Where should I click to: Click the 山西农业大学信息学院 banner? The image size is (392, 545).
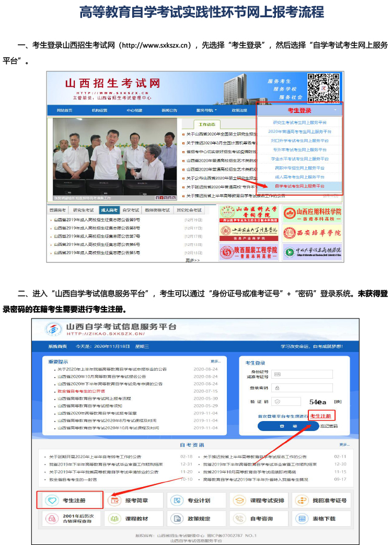coord(249,233)
